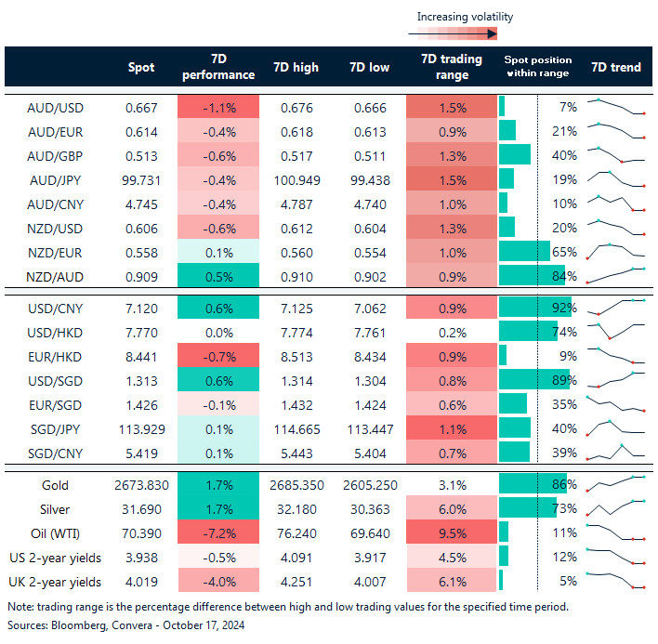658x644 pixels.
Task: Click the -1.1% 7D performance cell
Action: [x=218, y=107]
